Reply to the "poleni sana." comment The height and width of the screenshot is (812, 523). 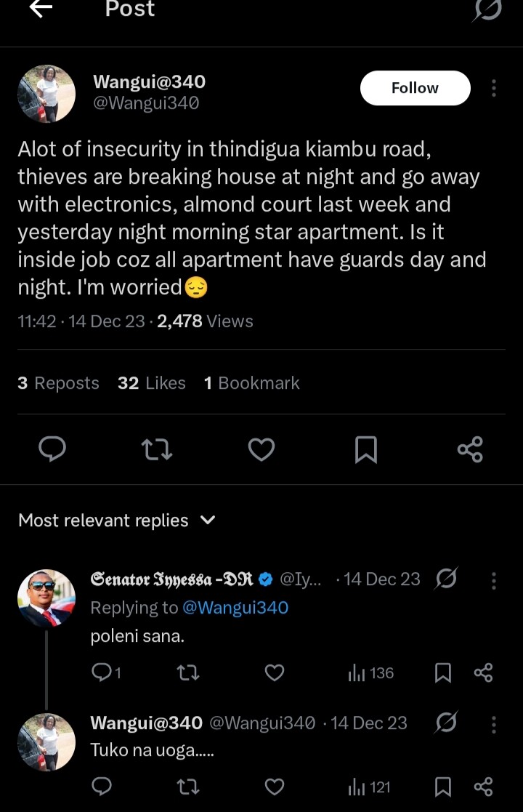coord(102,673)
